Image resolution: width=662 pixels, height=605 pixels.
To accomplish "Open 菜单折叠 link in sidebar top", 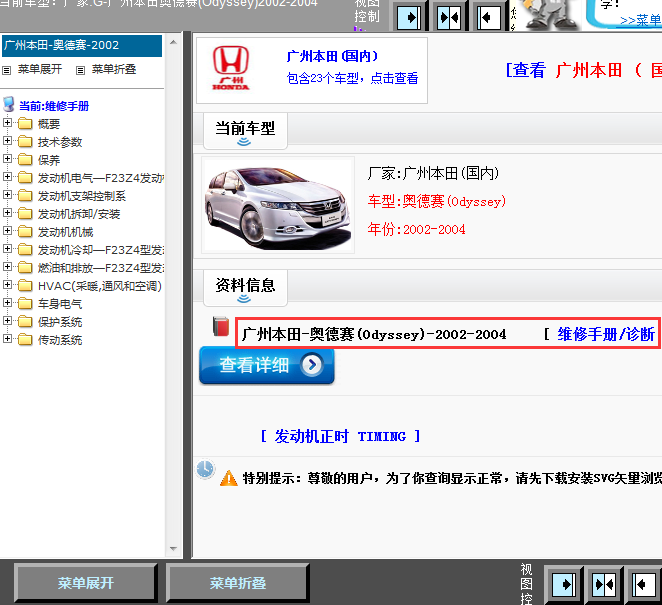I will (114, 69).
